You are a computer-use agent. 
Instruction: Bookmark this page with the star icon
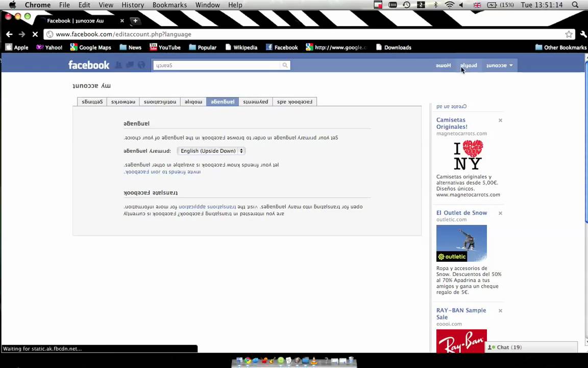pos(569,34)
